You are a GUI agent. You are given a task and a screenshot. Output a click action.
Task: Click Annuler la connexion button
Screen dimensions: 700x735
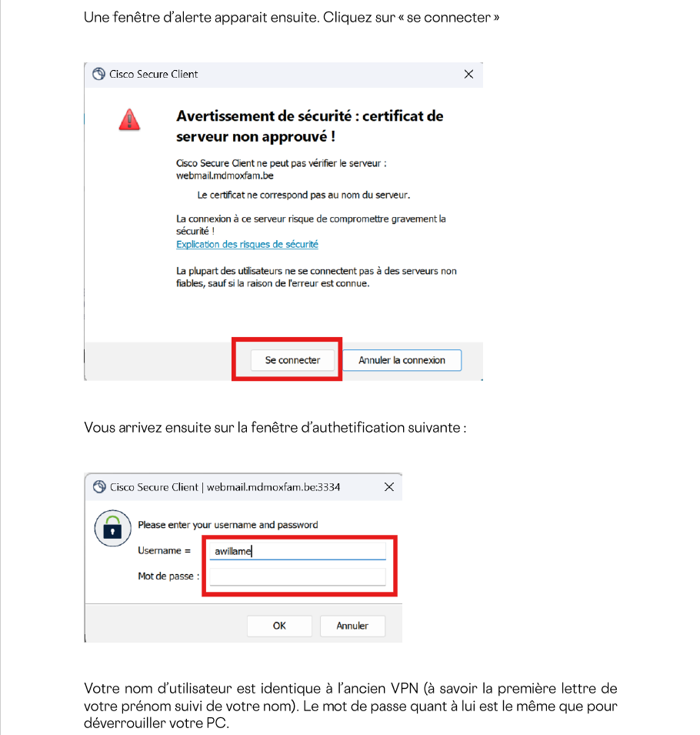point(402,360)
